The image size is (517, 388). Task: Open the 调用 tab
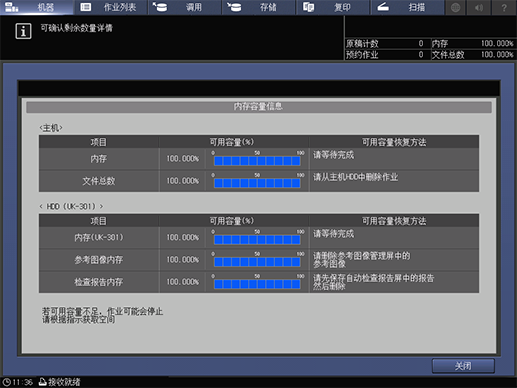click(185, 7)
